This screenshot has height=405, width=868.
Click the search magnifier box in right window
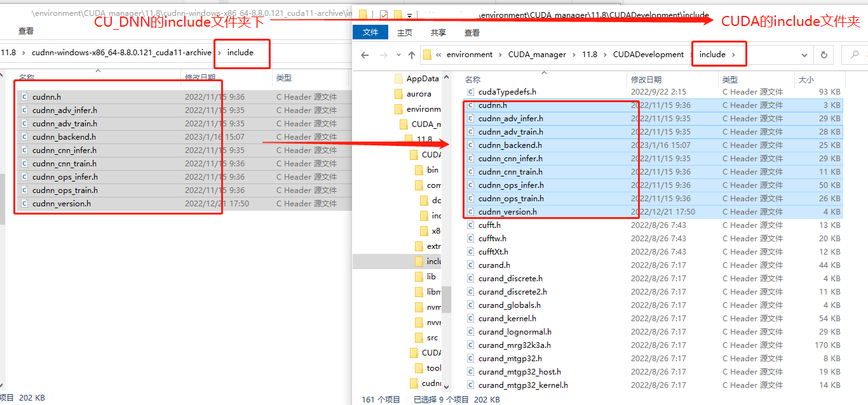coord(854,55)
